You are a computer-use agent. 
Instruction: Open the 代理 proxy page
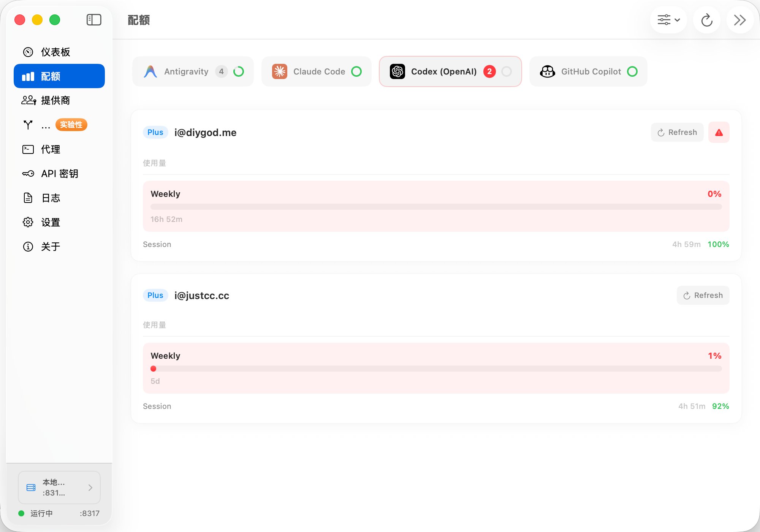pyautogui.click(x=50, y=149)
